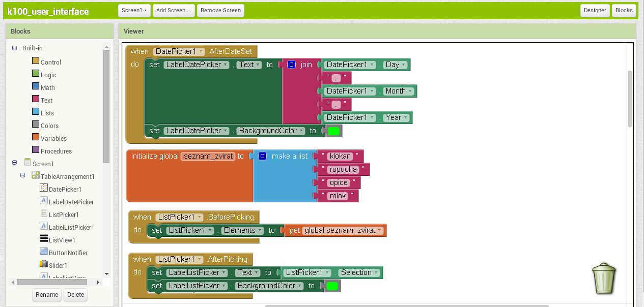Open the Text blocks drawer
644x307 pixels.
(42, 100)
